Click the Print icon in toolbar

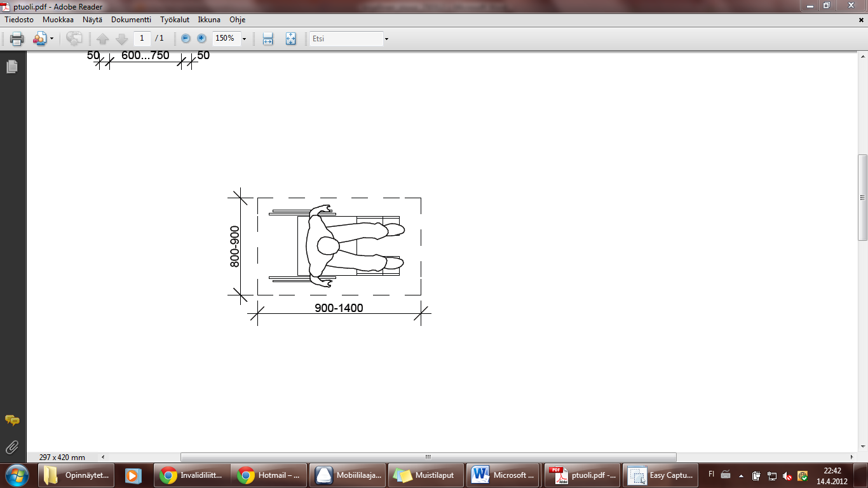17,39
